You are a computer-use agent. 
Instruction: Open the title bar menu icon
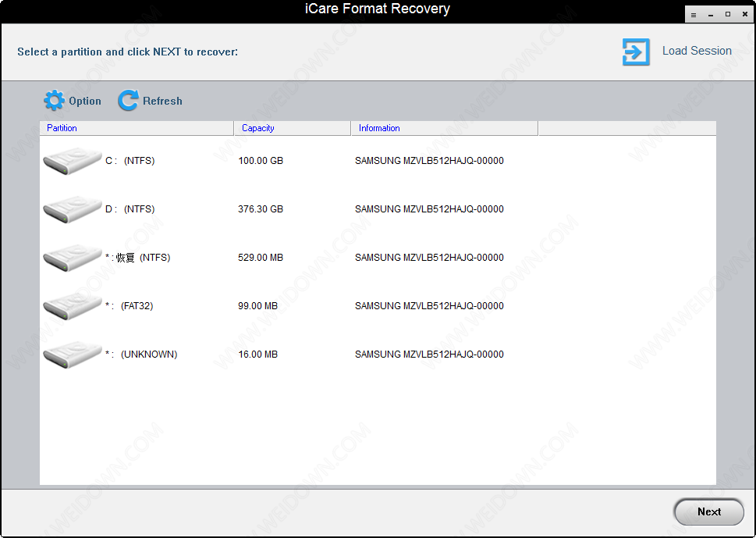(694, 15)
